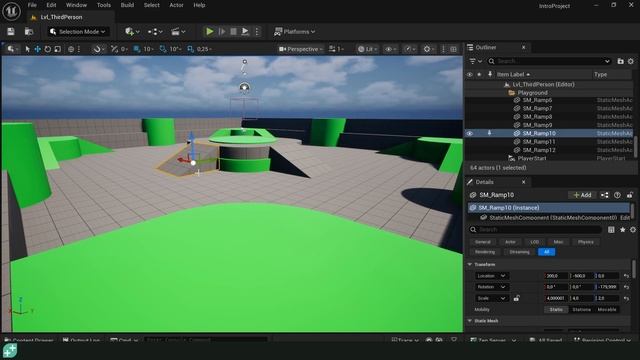Activate the Scale tool
The height and width of the screenshot is (360, 640).
click(58, 49)
